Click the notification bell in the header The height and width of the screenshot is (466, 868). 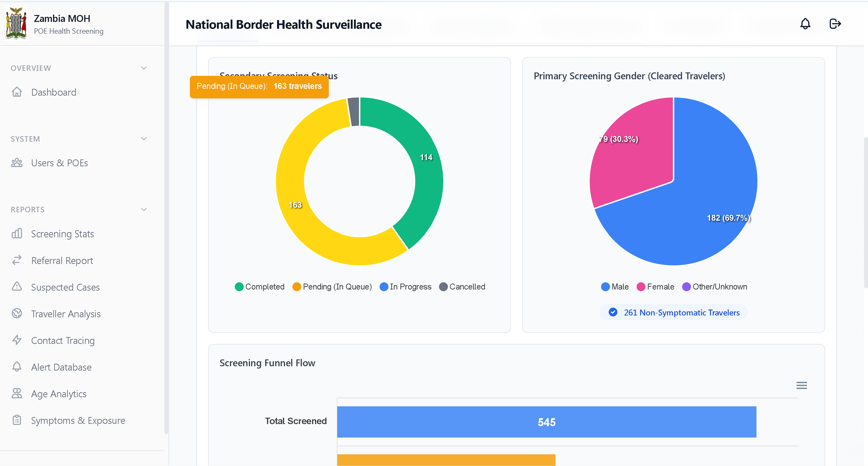coord(805,24)
